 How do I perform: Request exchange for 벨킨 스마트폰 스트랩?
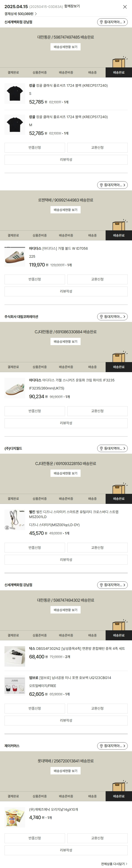click(x=97, y=548)
